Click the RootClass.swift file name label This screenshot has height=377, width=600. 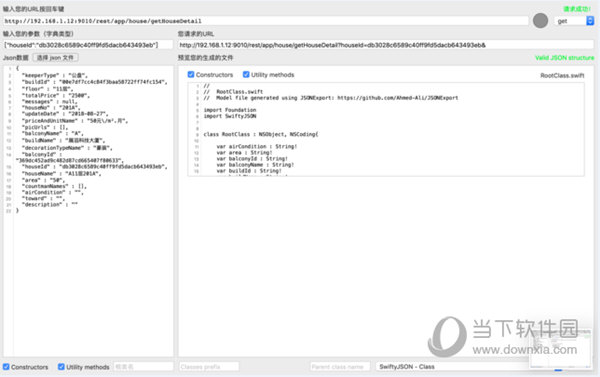(562, 75)
